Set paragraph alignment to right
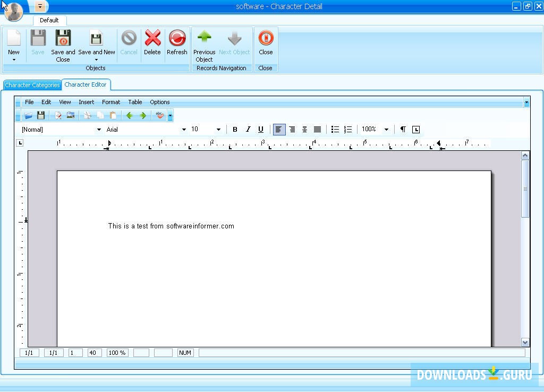The image size is (544, 392). coord(292,130)
